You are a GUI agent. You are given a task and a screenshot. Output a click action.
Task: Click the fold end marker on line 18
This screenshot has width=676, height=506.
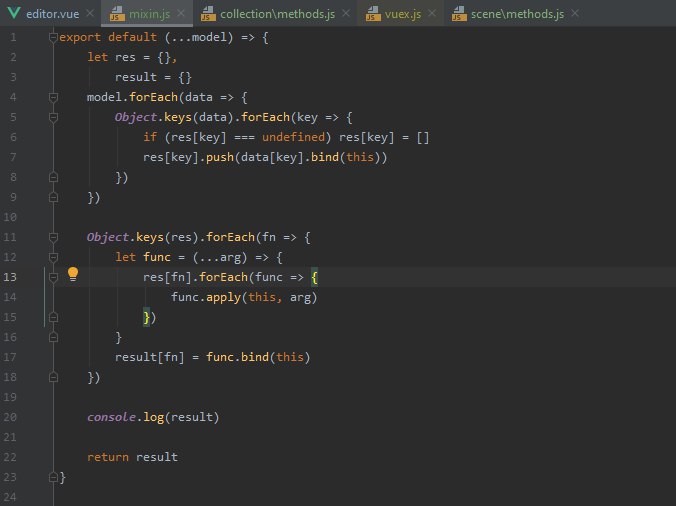[53, 377]
